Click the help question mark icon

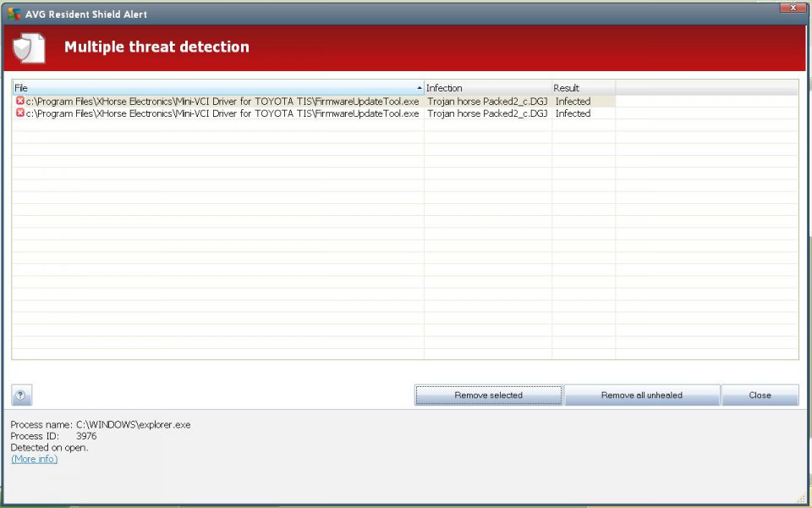pyautogui.click(x=21, y=395)
